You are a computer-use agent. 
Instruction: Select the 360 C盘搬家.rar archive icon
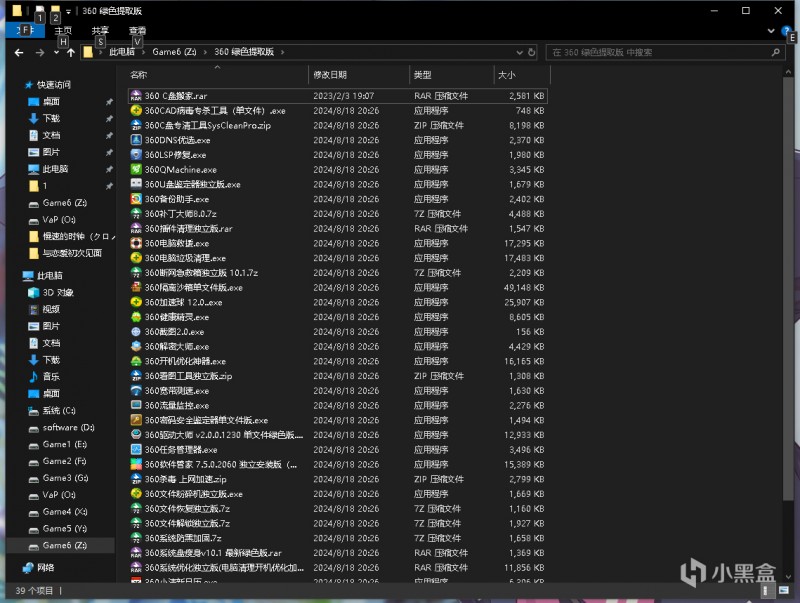136,95
